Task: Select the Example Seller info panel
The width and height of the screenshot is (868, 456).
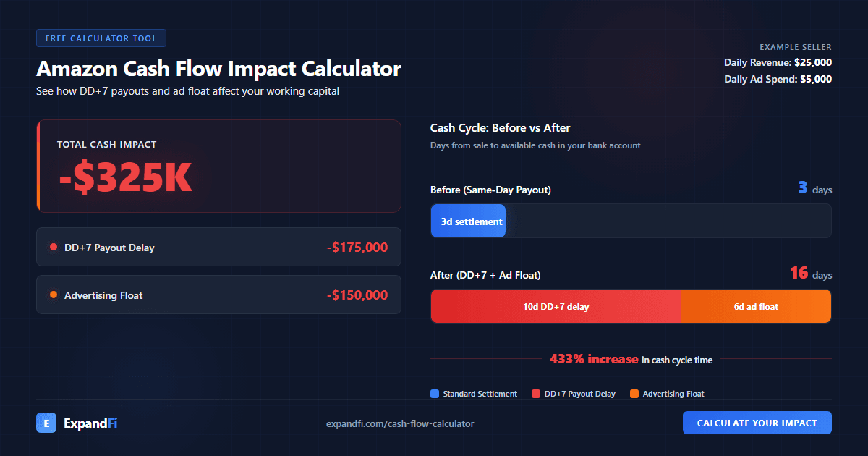Action: click(x=778, y=62)
